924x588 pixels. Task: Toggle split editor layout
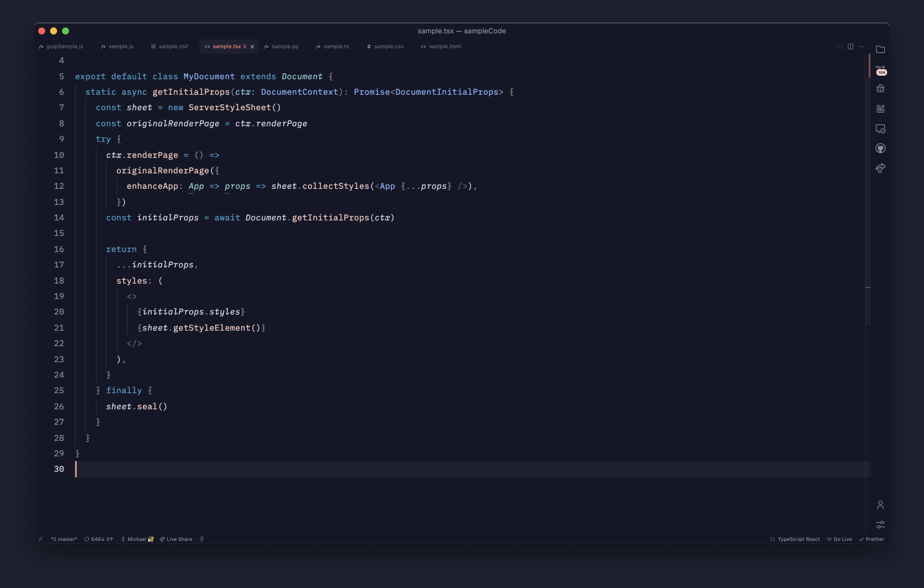(x=850, y=46)
